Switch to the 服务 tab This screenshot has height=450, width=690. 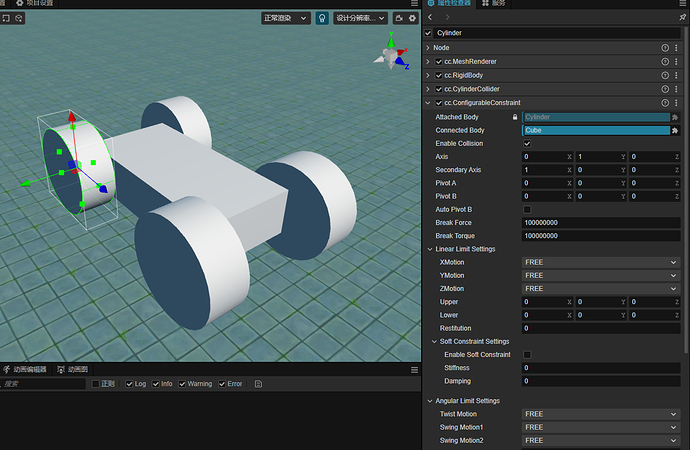tap(498, 4)
